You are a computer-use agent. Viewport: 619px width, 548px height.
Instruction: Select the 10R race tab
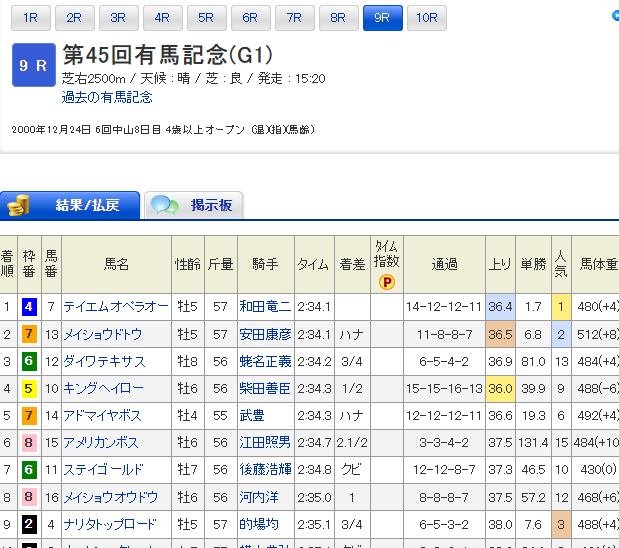click(426, 18)
